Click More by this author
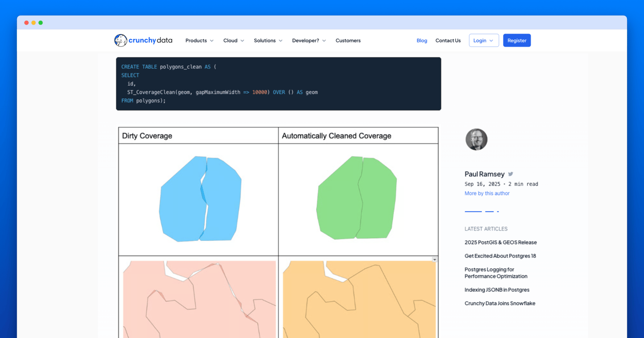This screenshot has height=338, width=644. tap(487, 193)
